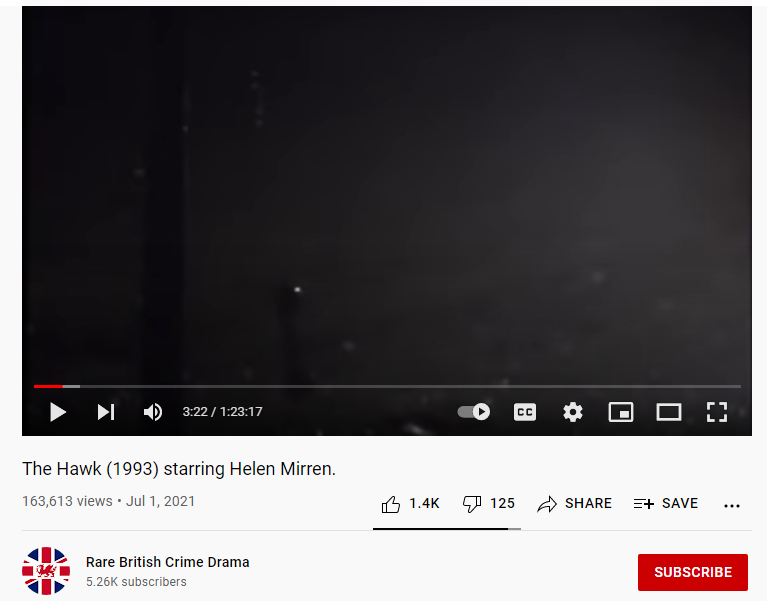
Task: Skip to the next video
Action: coord(106,412)
